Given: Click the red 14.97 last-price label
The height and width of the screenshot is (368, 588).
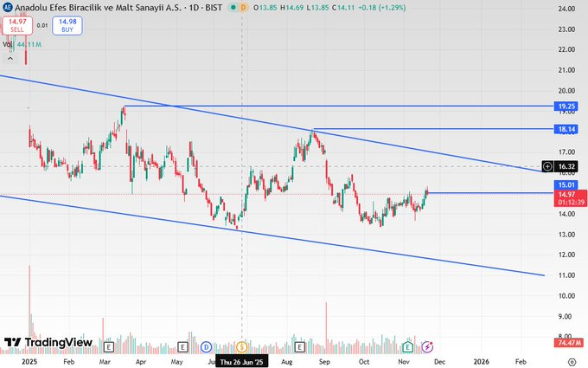Looking at the screenshot, I should tap(571, 198).
